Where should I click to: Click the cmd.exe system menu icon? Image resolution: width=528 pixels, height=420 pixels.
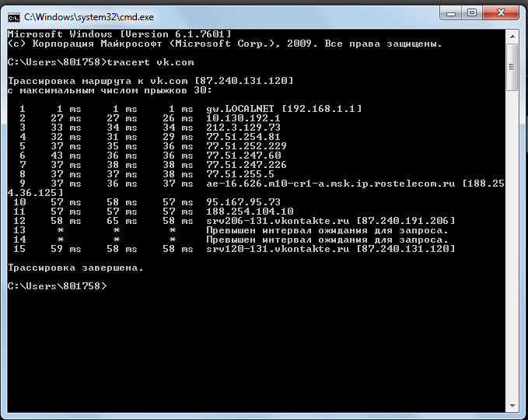(x=14, y=17)
